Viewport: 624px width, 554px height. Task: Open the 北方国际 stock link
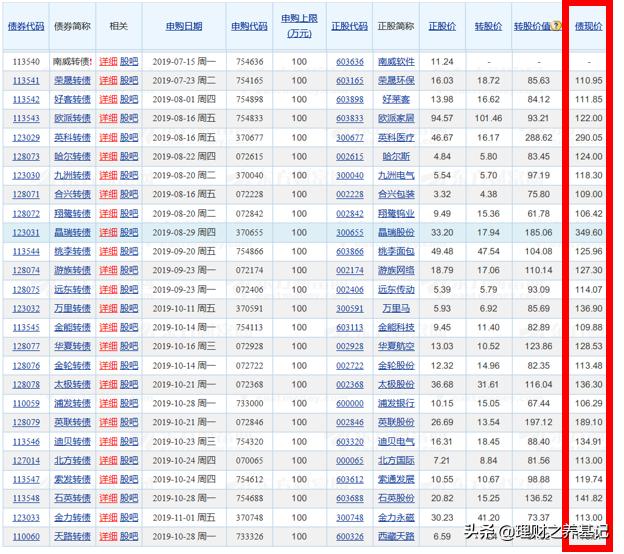pos(396,460)
